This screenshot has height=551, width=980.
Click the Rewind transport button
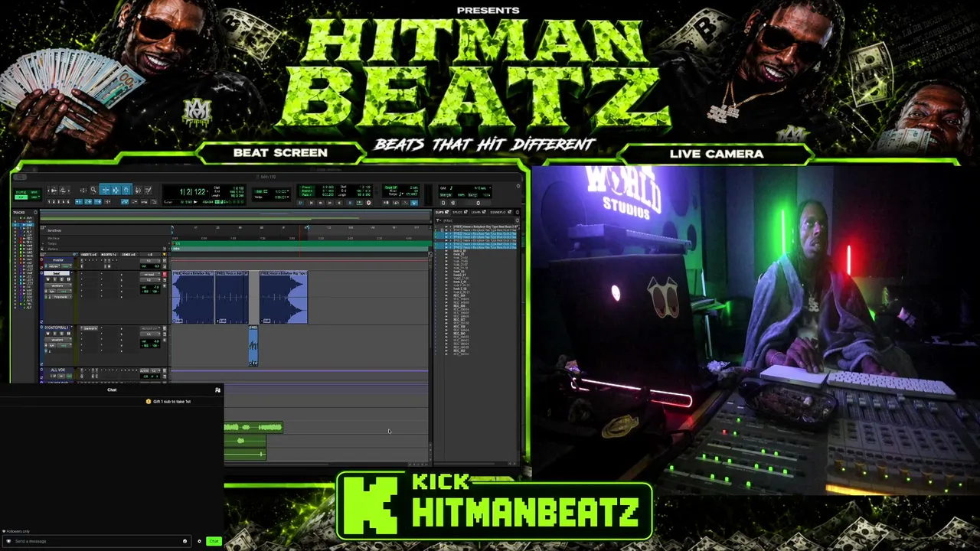[321, 203]
